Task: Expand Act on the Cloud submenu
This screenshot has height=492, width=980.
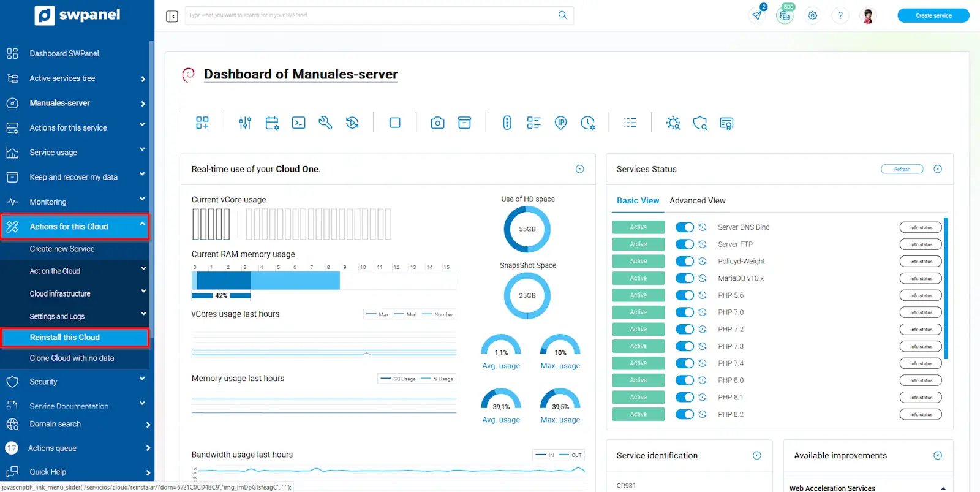Action: pos(75,271)
